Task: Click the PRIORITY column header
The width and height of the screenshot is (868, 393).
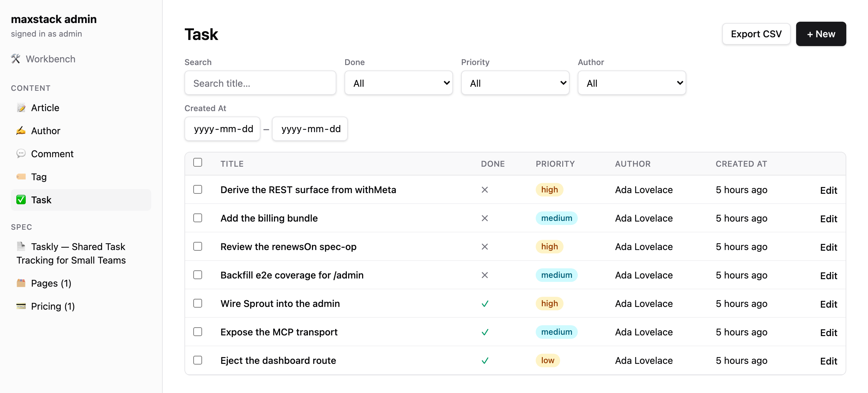Action: click(555, 164)
